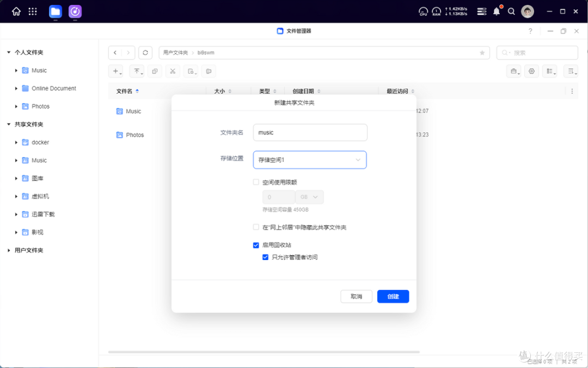
Task: Sort by 类型 column header
Action: coord(268,91)
